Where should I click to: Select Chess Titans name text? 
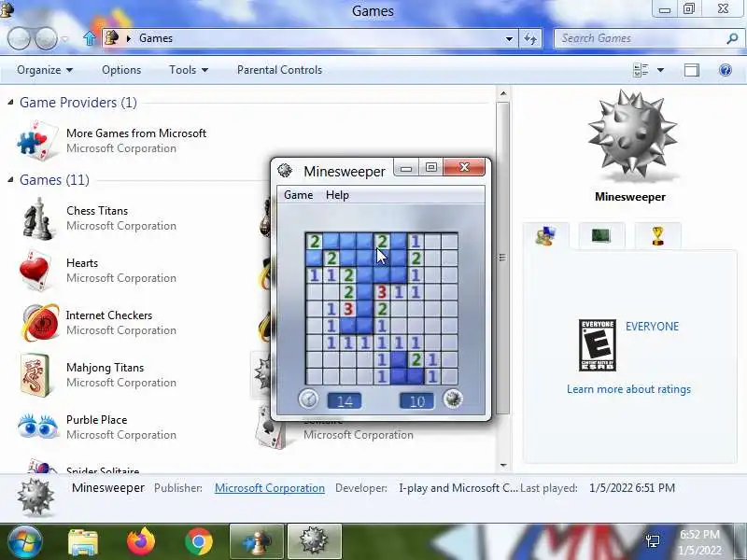point(97,211)
